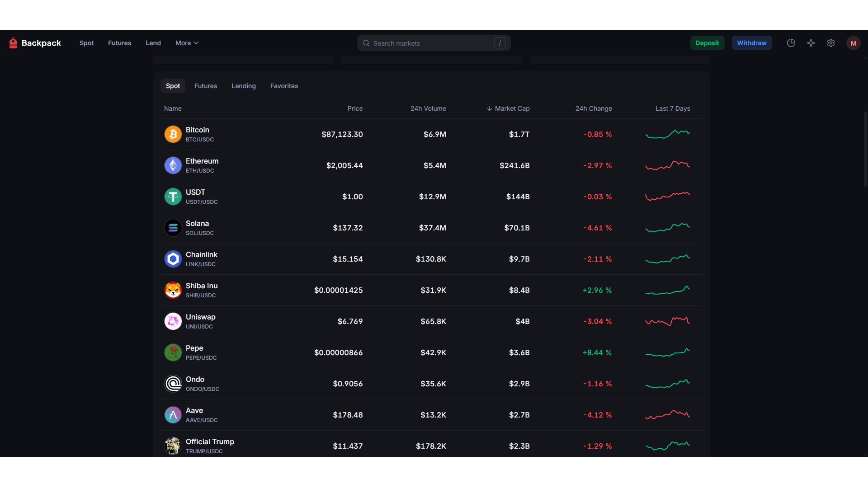Switch to the Favorites tab
This screenshot has height=488, width=868.
[284, 86]
